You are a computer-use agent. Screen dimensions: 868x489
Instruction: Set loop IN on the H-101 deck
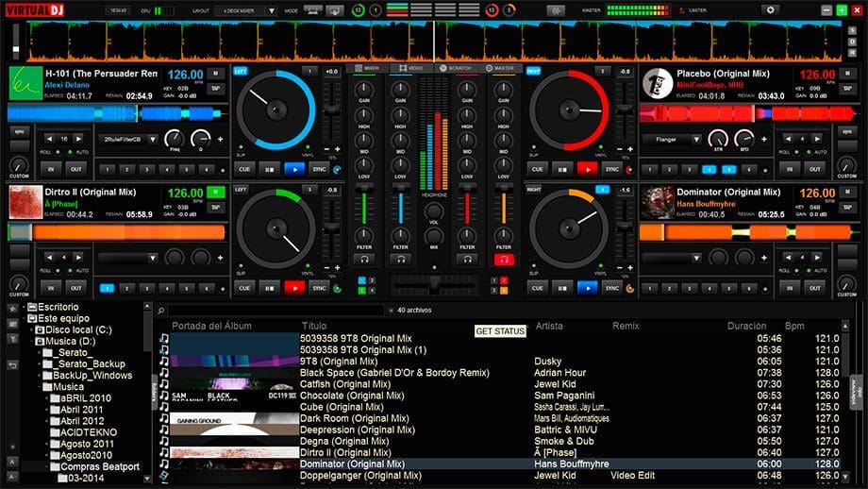pyautogui.click(x=51, y=169)
